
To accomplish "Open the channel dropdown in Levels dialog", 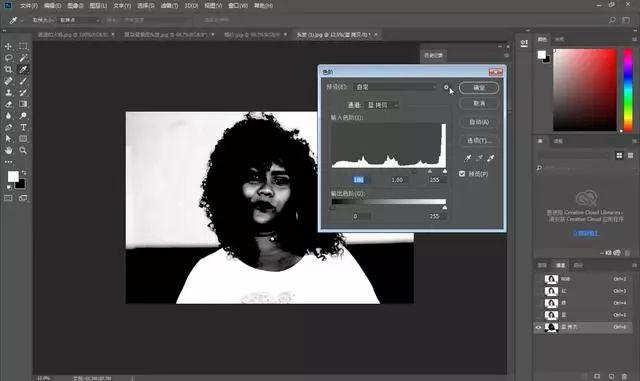I will point(382,105).
